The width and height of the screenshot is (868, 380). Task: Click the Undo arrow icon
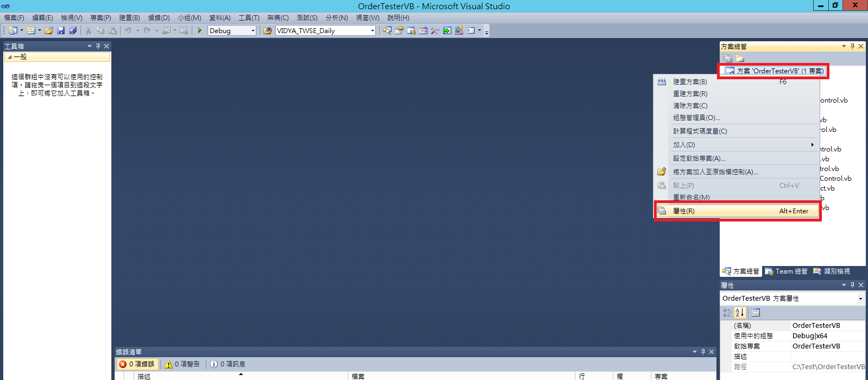[x=128, y=30]
